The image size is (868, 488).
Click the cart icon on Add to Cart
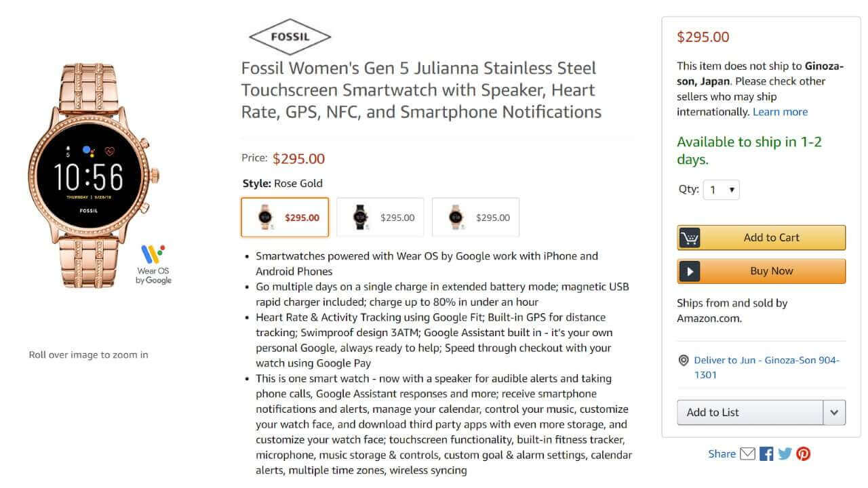[x=690, y=238]
